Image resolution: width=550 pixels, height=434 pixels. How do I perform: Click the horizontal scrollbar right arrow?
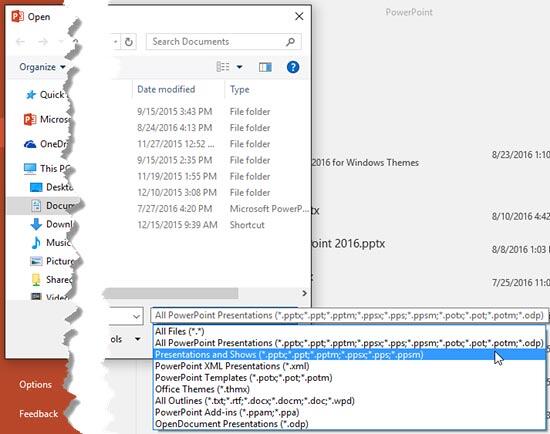(304, 293)
